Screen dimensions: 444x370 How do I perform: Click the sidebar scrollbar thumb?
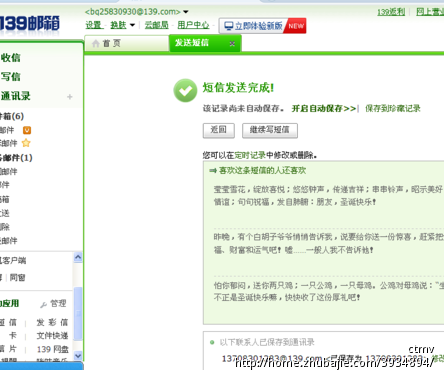(78, 313)
